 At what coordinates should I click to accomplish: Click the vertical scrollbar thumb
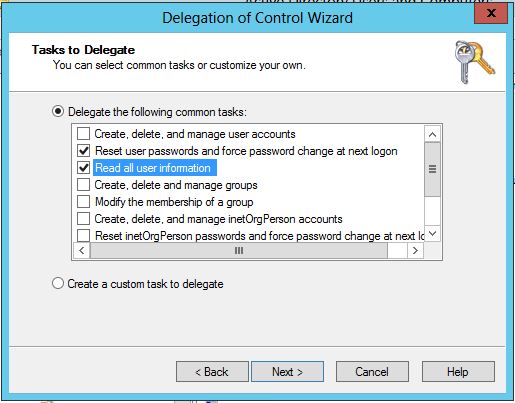coord(432,169)
